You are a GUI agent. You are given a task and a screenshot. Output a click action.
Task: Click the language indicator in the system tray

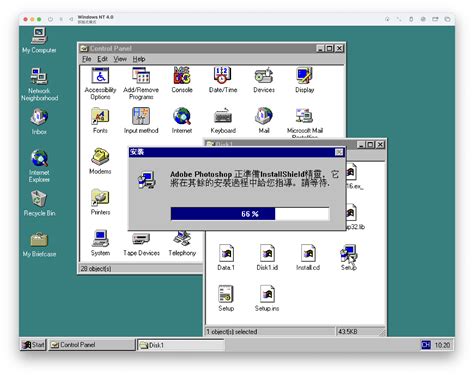(x=426, y=345)
